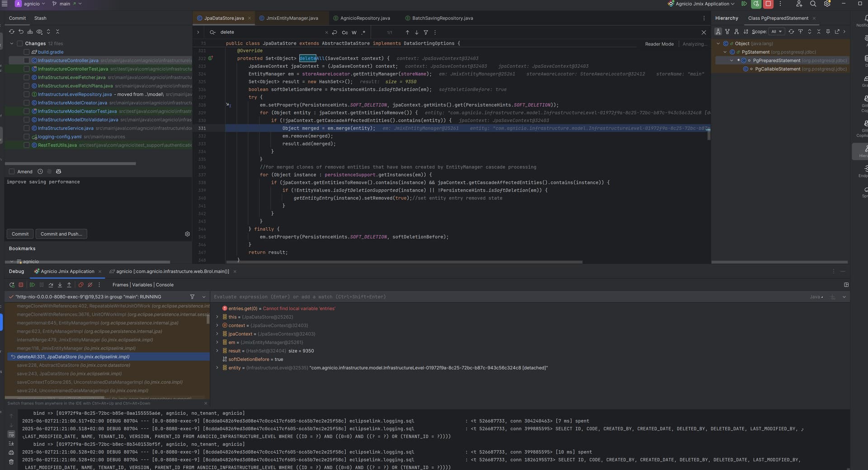This screenshot has height=470, width=868.
Task: Enable the Amend checkbox
Action: pos(12,172)
